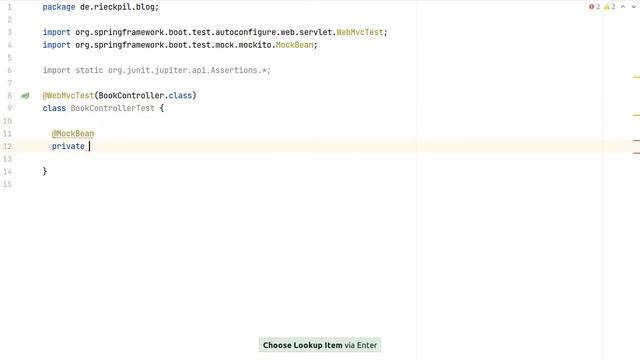Click the Choose Lookup Item hint popup
The image size is (640, 360).
click(x=320, y=345)
